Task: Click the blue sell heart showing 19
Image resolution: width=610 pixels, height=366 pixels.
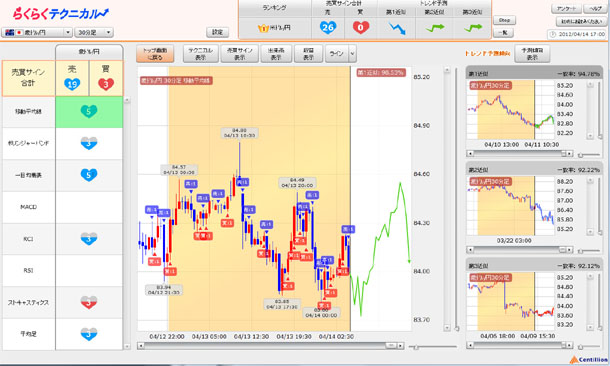Action: click(72, 84)
